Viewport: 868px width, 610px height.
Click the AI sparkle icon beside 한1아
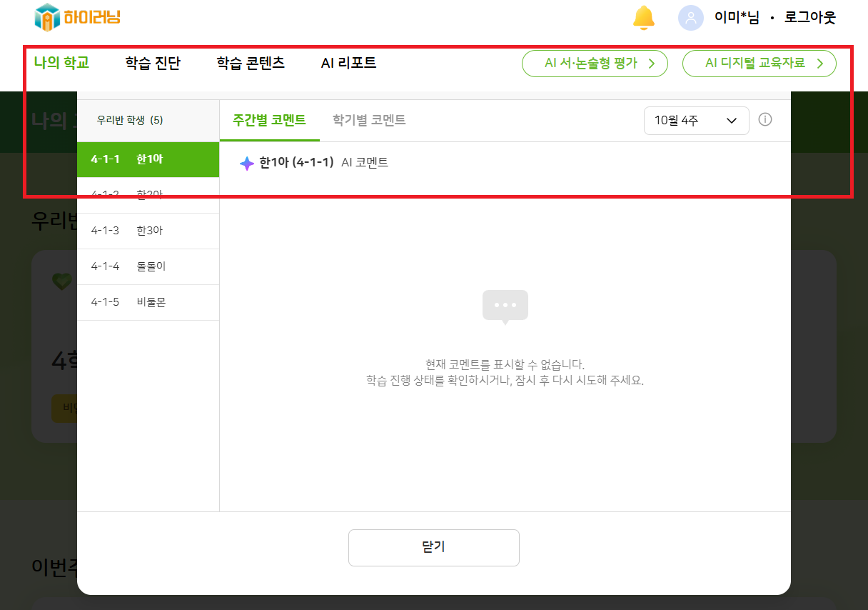[247, 163]
